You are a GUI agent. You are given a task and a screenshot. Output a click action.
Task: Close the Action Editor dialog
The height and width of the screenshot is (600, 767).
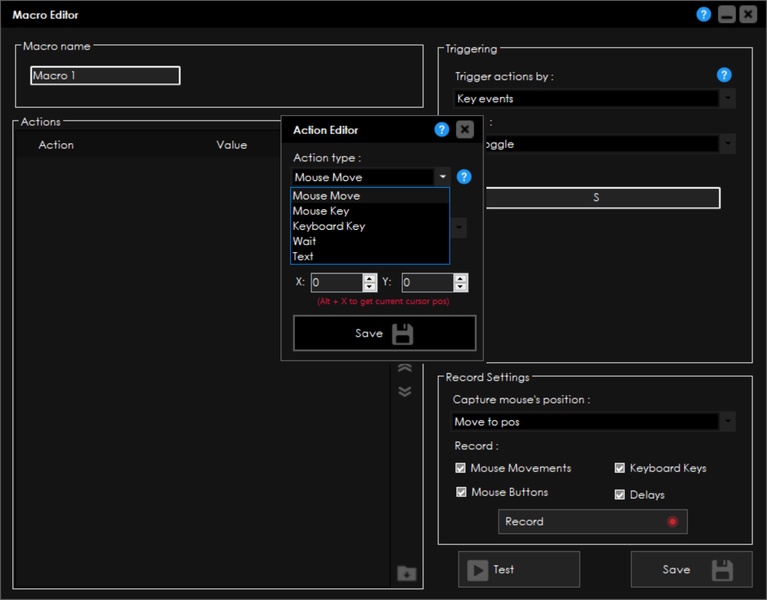(x=465, y=129)
